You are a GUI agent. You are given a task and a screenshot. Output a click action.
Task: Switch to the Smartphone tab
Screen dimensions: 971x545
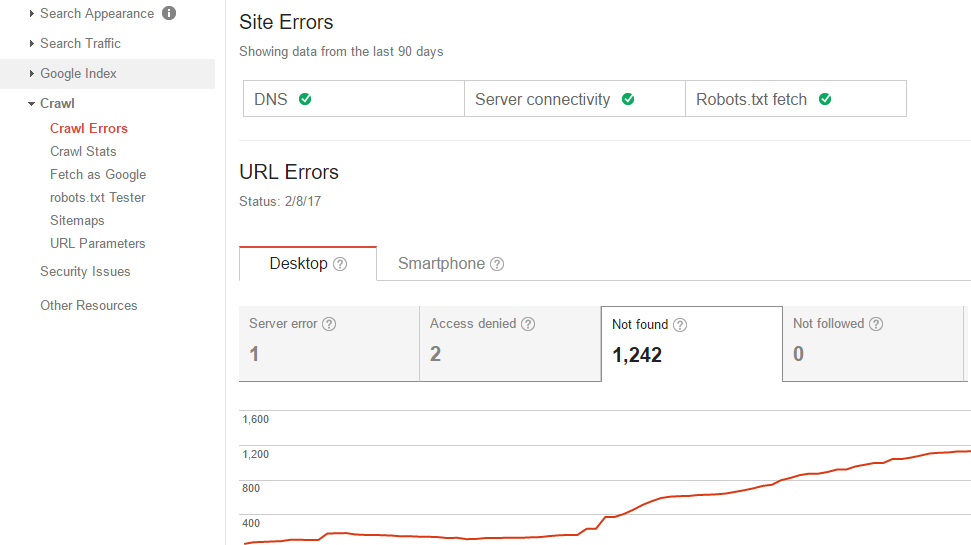click(450, 264)
